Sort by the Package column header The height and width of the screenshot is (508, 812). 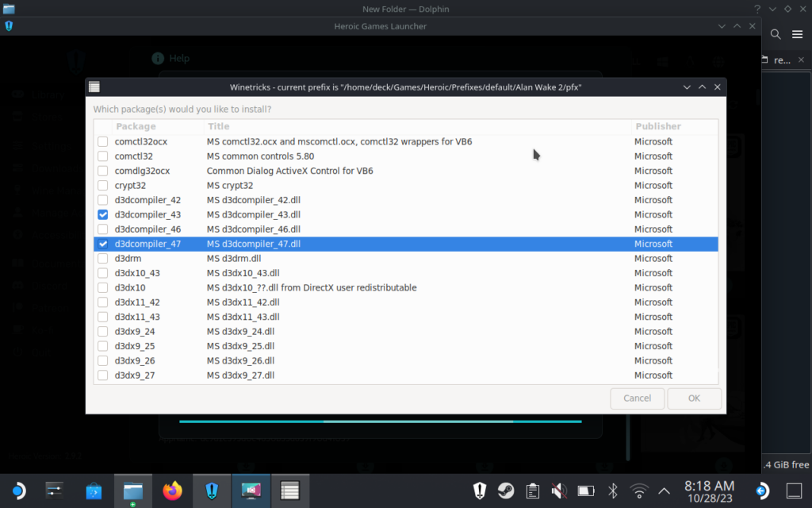coord(158,126)
